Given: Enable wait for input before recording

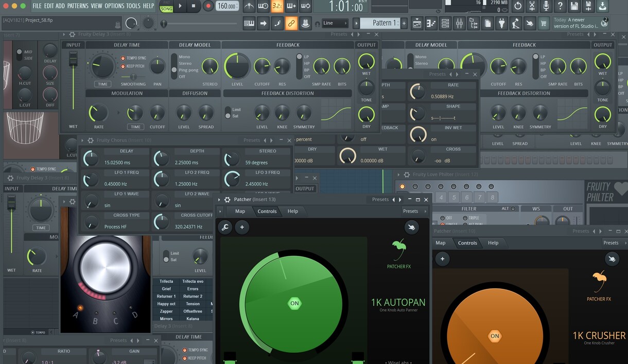Looking at the screenshot, I should click(263, 6).
